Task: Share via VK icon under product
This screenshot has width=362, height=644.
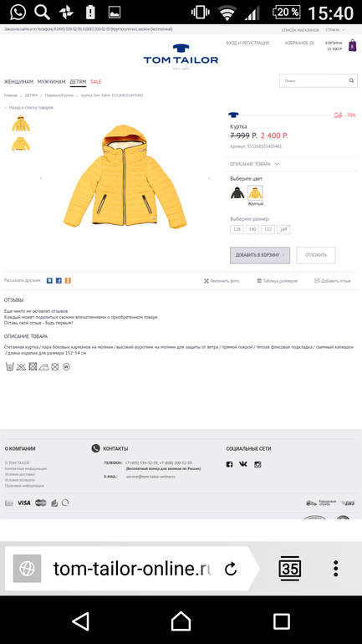Action: [x=49, y=280]
